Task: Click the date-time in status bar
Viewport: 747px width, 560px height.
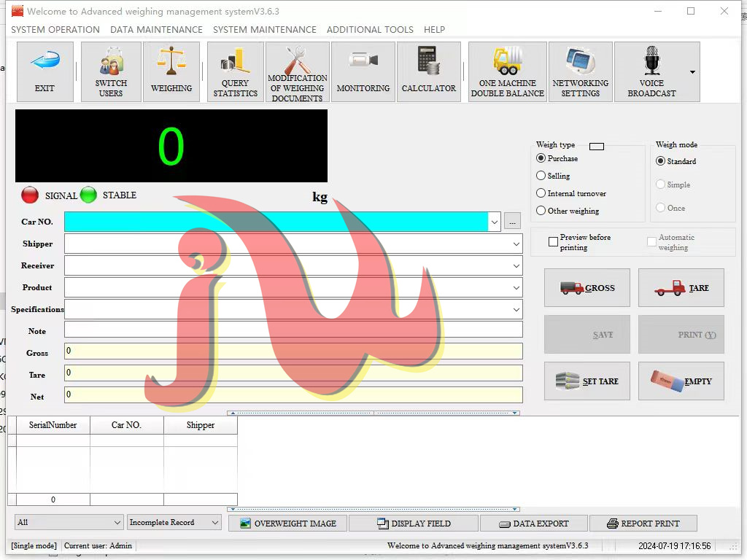Action: click(x=675, y=545)
